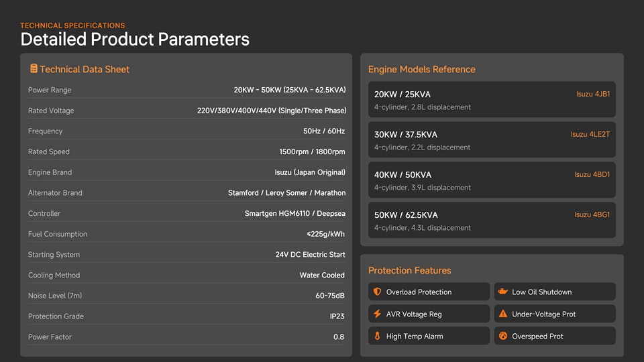Click the Isuzu 4BG1 model label
The width and height of the screenshot is (644, 362).
pos(592,215)
